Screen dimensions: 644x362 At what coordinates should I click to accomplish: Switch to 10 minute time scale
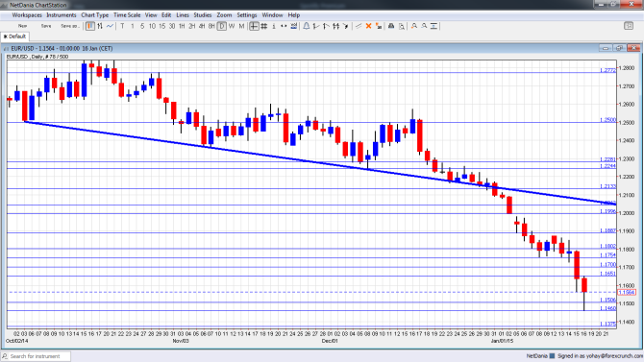pyautogui.click(x=152, y=26)
